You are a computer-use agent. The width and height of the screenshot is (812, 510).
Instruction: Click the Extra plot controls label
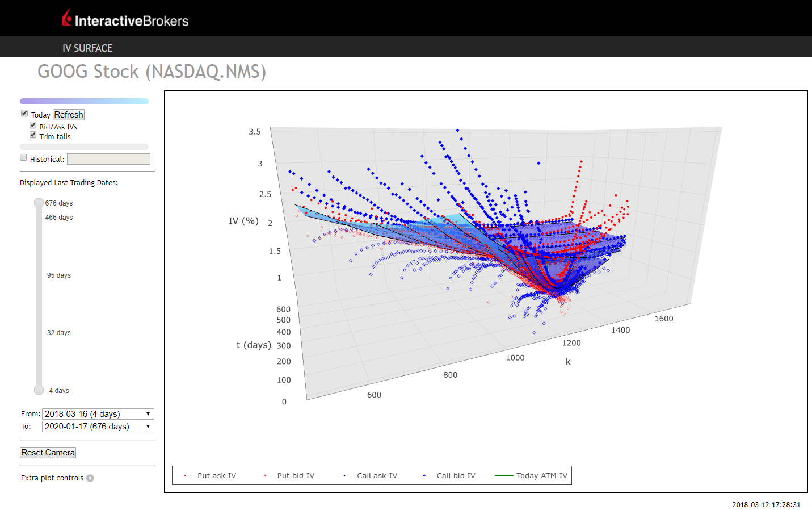click(52, 478)
